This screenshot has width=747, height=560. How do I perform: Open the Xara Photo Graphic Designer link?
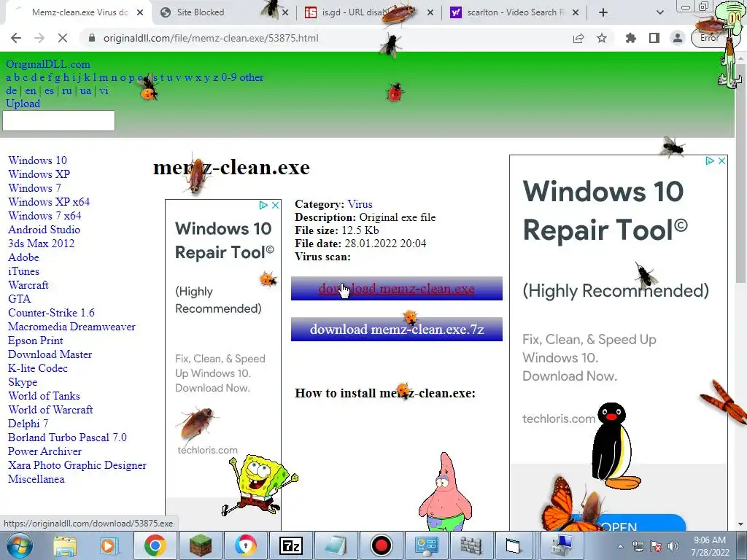[x=77, y=465]
